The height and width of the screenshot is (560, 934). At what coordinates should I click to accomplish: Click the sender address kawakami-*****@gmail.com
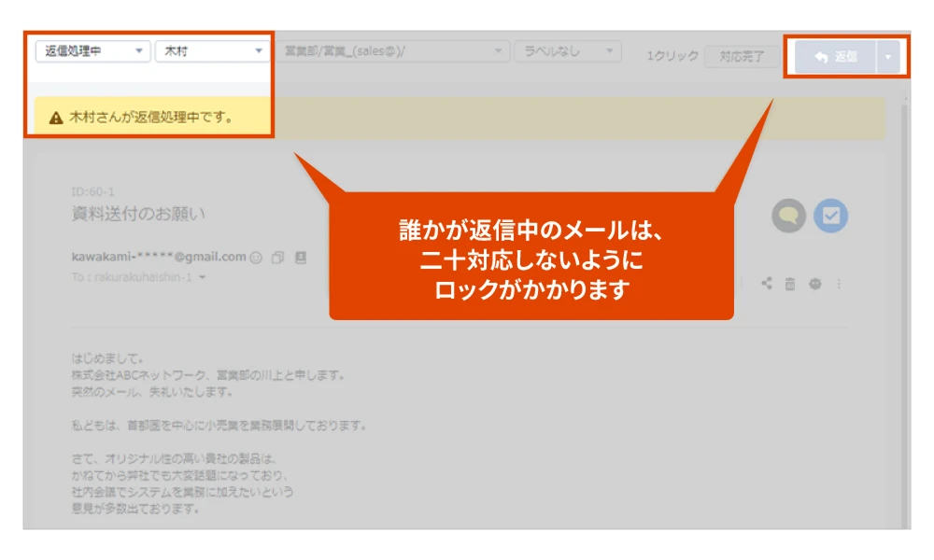pyautogui.click(x=159, y=257)
